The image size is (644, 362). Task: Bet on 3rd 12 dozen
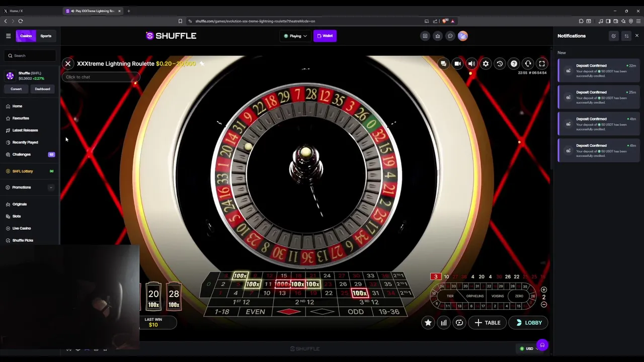(369, 302)
